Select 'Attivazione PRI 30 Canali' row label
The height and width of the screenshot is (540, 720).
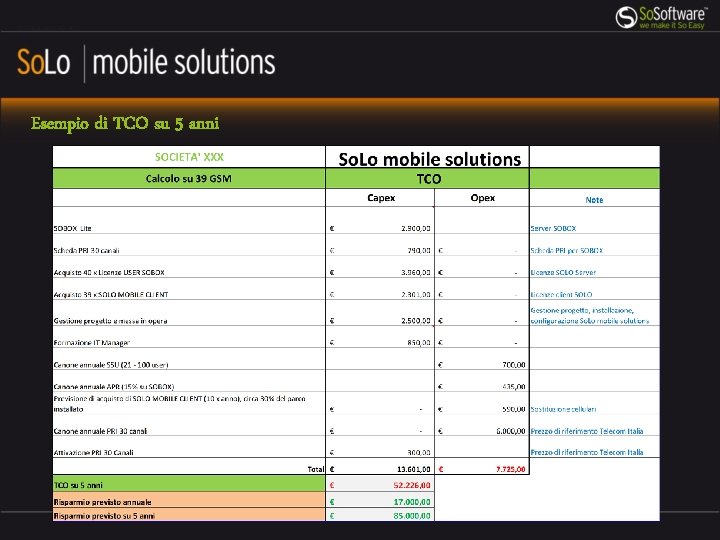point(93,452)
